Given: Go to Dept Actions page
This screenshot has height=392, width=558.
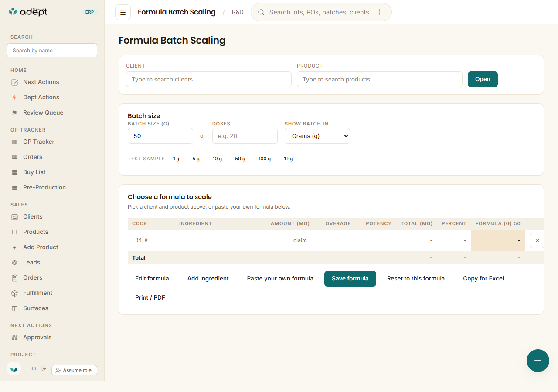Looking at the screenshot, I should click(x=41, y=98).
